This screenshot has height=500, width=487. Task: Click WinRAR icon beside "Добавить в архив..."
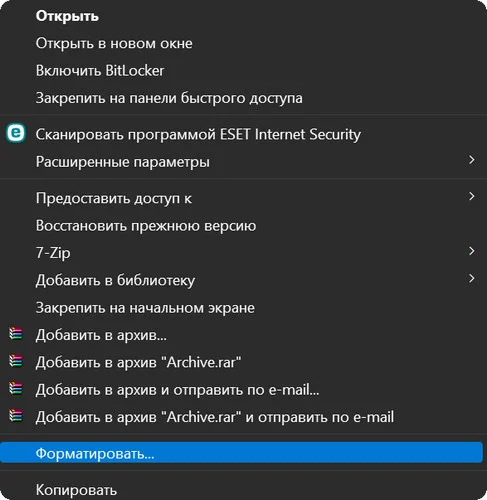pos(16,334)
